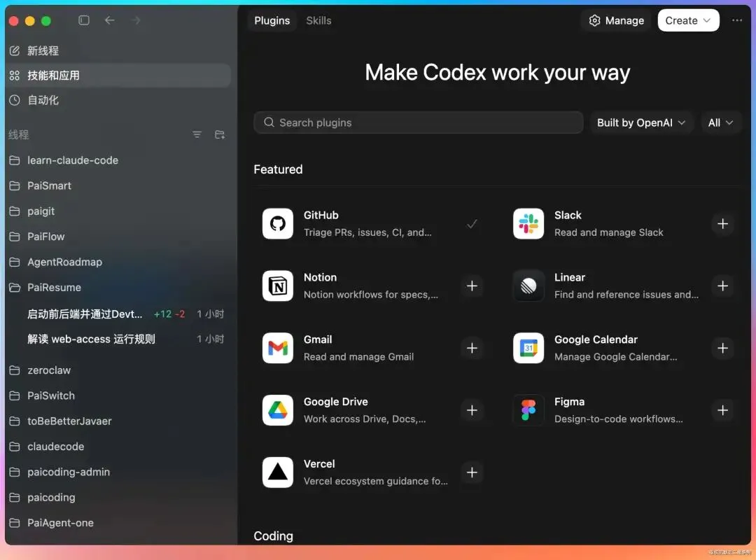The height and width of the screenshot is (560, 756).
Task: Add the Linear plugin with plus
Action: 722,286
